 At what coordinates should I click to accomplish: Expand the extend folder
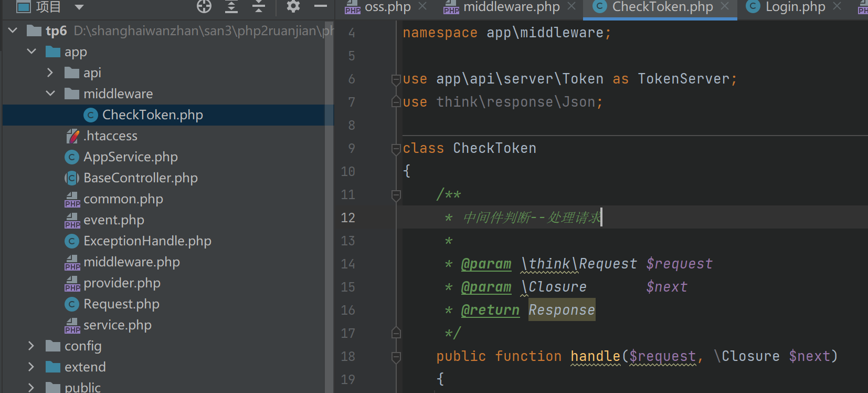[31, 367]
